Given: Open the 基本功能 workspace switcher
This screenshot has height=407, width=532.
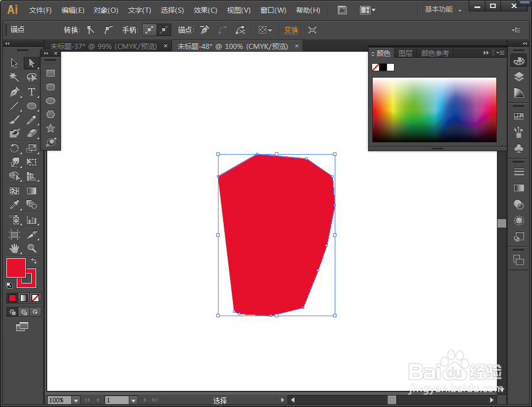Looking at the screenshot, I should (x=443, y=10).
